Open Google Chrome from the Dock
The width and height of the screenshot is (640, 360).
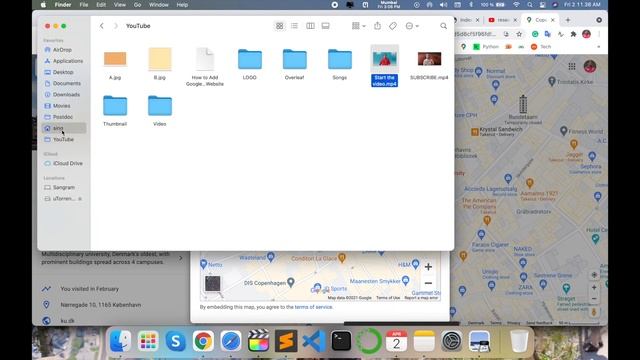[x=203, y=341]
